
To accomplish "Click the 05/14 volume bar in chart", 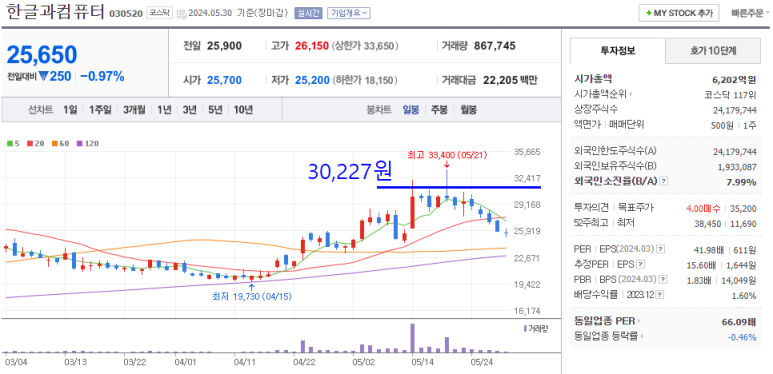I will point(413,338).
